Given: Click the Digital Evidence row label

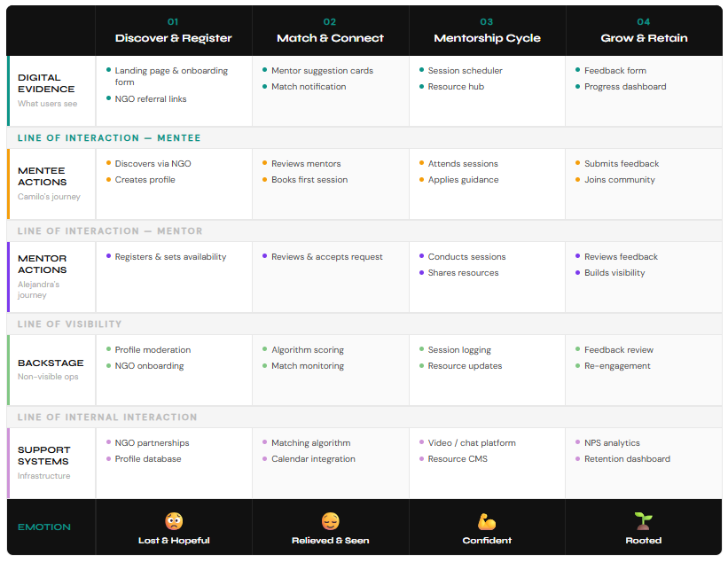Looking at the screenshot, I should tap(45, 83).
